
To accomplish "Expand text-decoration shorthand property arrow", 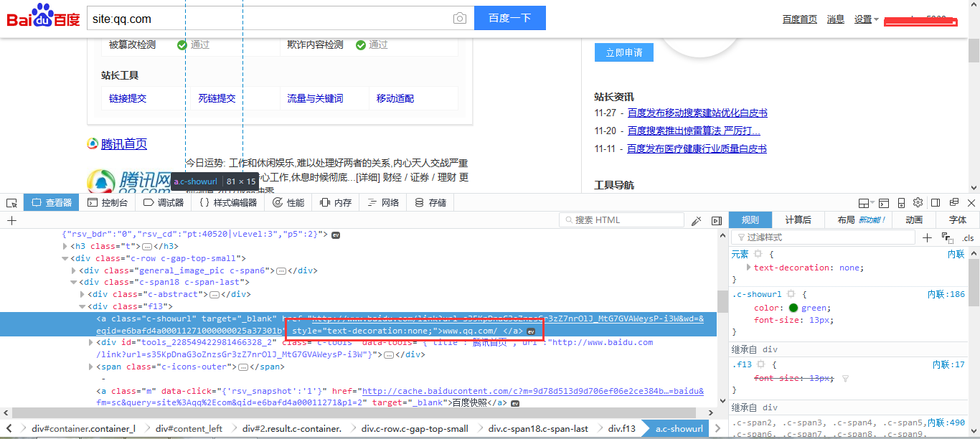I will (x=749, y=268).
